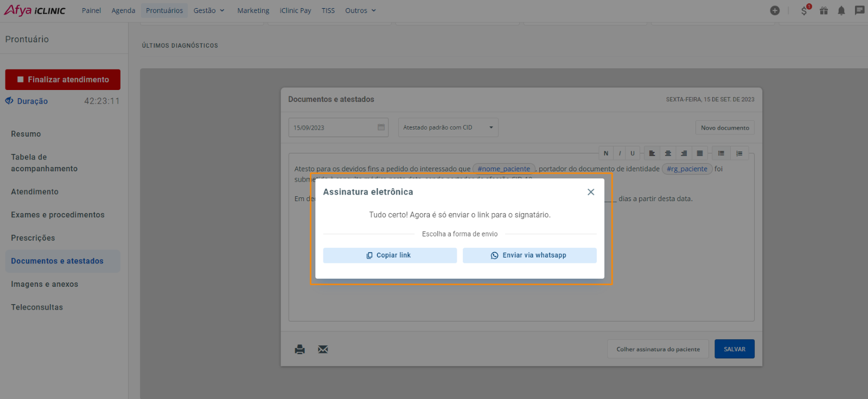
Task: Expand the Outros menu
Action: pyautogui.click(x=360, y=10)
